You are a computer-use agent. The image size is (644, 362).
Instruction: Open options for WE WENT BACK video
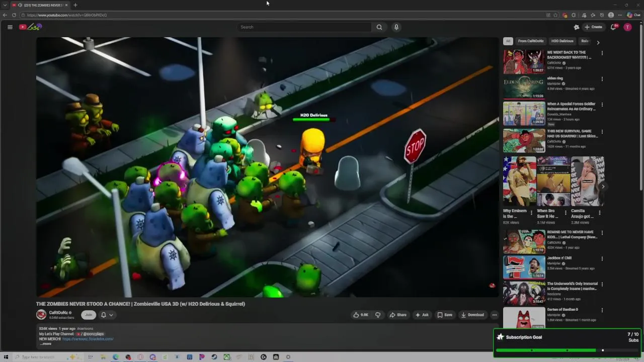tap(602, 53)
